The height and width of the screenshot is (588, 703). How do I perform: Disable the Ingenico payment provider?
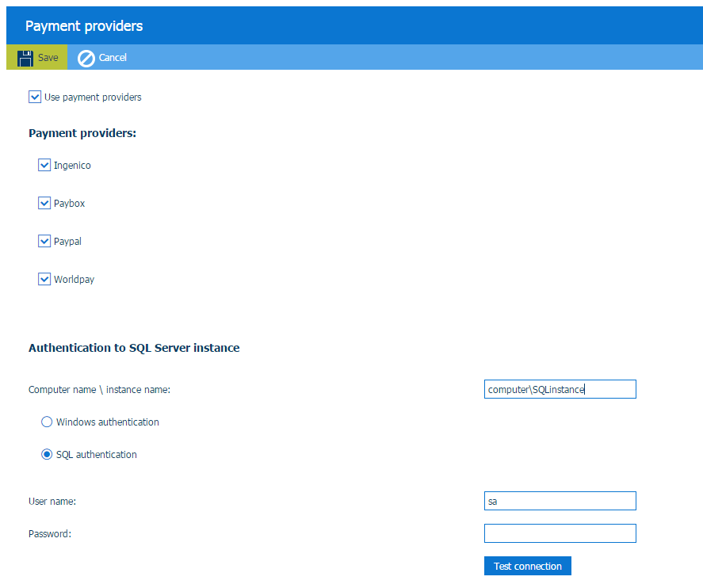44,166
